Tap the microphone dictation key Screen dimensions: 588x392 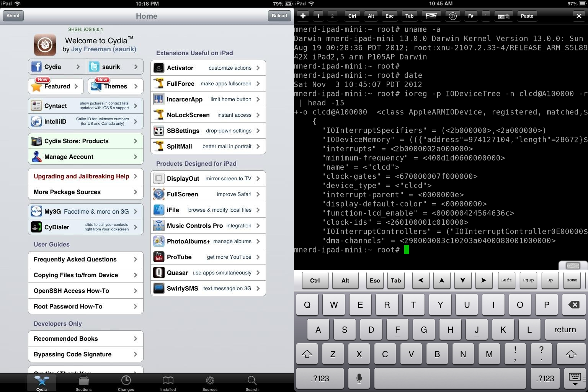[x=359, y=379]
